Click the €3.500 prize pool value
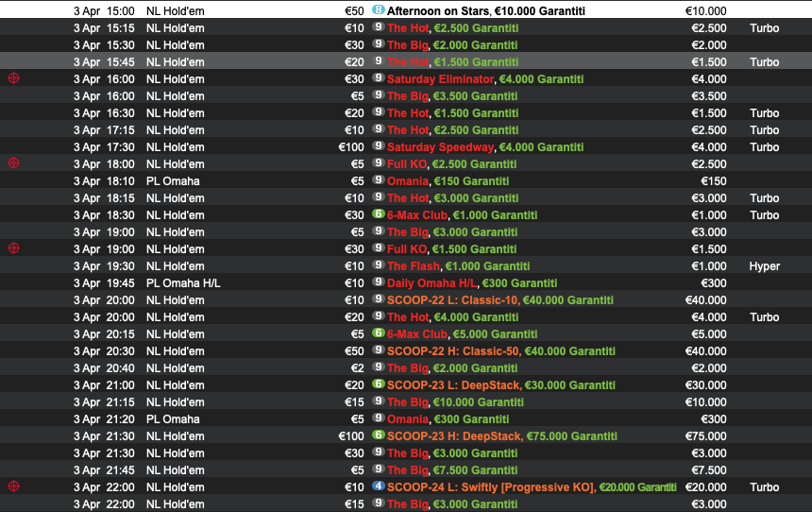The height and width of the screenshot is (512, 812). pyautogui.click(x=709, y=96)
